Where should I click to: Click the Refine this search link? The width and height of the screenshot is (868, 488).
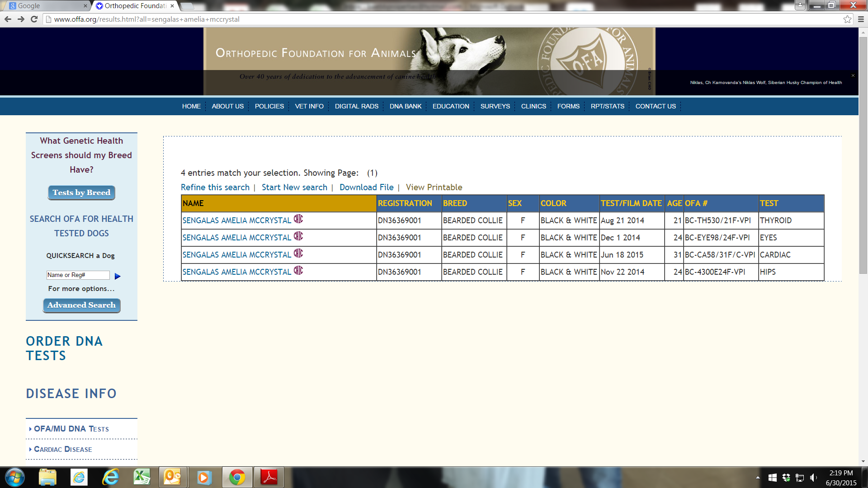pyautogui.click(x=215, y=187)
